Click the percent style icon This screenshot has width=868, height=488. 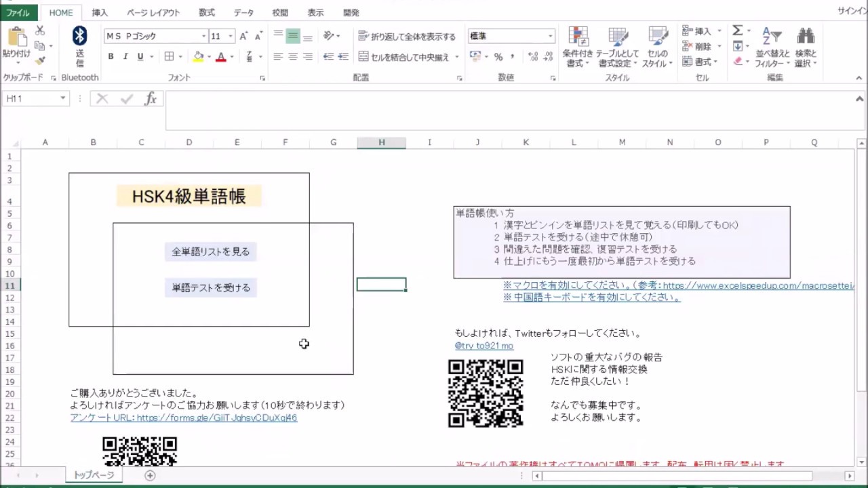pyautogui.click(x=498, y=57)
